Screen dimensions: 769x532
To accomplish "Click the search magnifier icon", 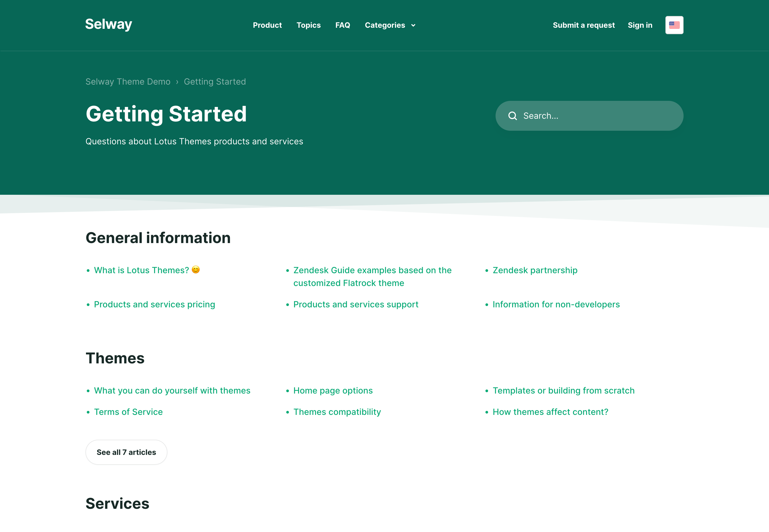I will [512, 116].
